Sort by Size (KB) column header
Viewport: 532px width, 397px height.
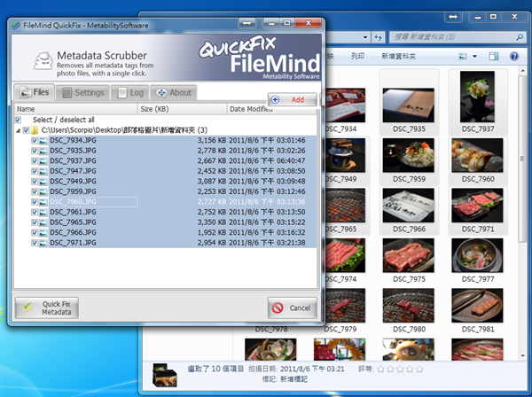[x=182, y=109]
